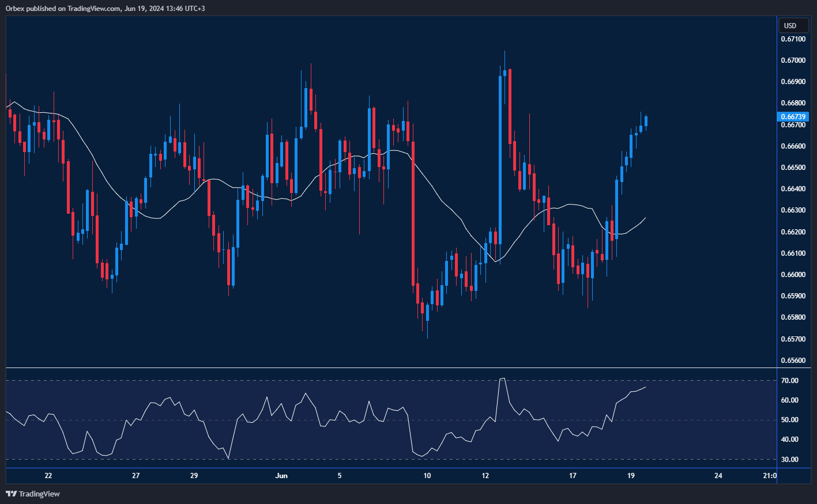Click the current price label 0.66739
This screenshot has width=817, height=504.
793,116
